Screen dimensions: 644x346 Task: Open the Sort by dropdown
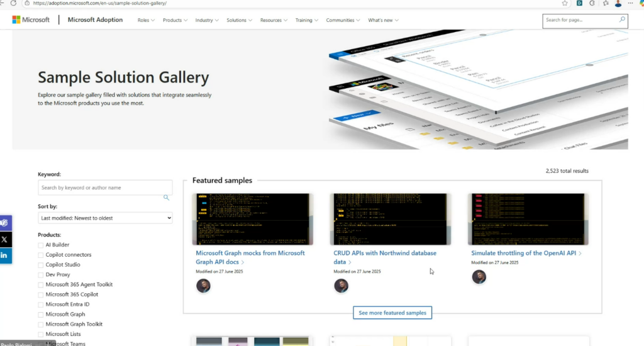pos(105,218)
